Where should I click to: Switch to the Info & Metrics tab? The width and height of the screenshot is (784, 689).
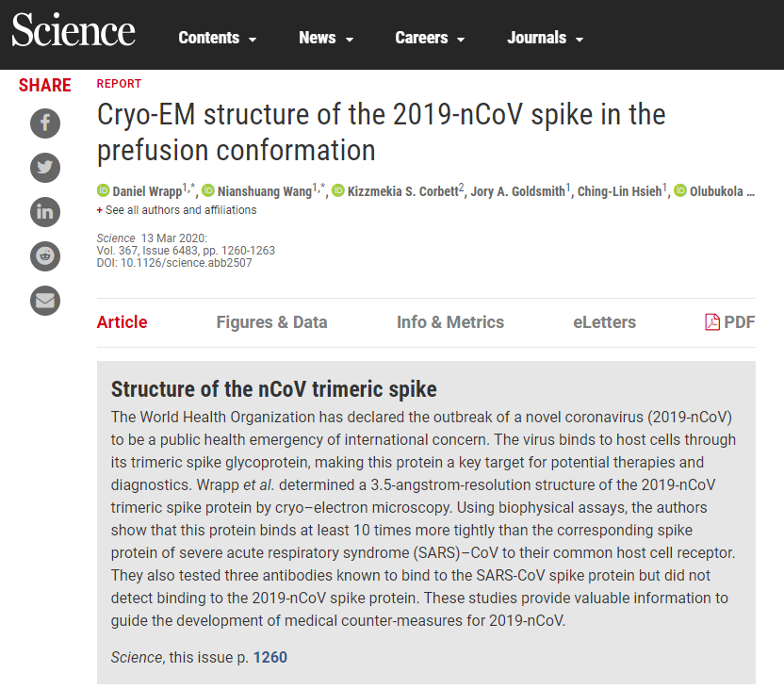tap(450, 322)
